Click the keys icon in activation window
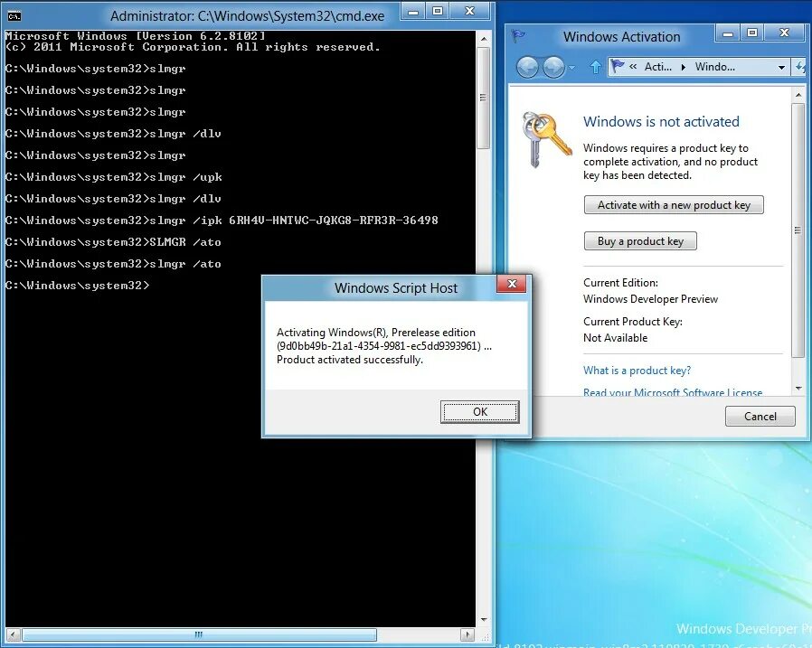The height and width of the screenshot is (648, 812). [547, 139]
